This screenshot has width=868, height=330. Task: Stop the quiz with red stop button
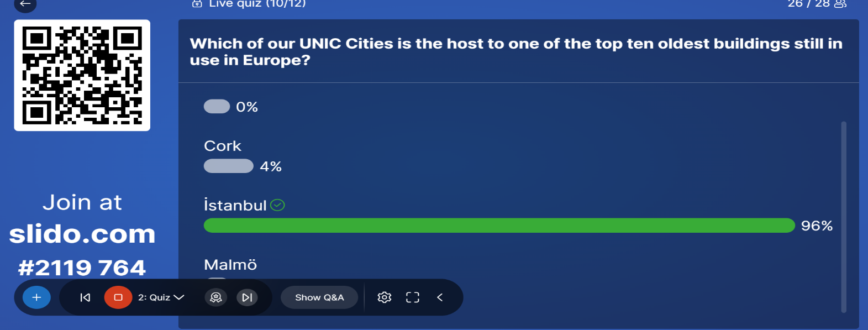tap(118, 297)
